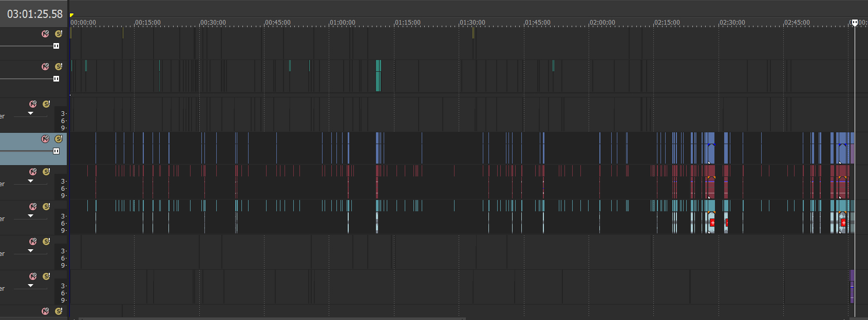Mute the topmost video track
Image resolution: width=868 pixels, height=320 pixels.
tap(45, 34)
